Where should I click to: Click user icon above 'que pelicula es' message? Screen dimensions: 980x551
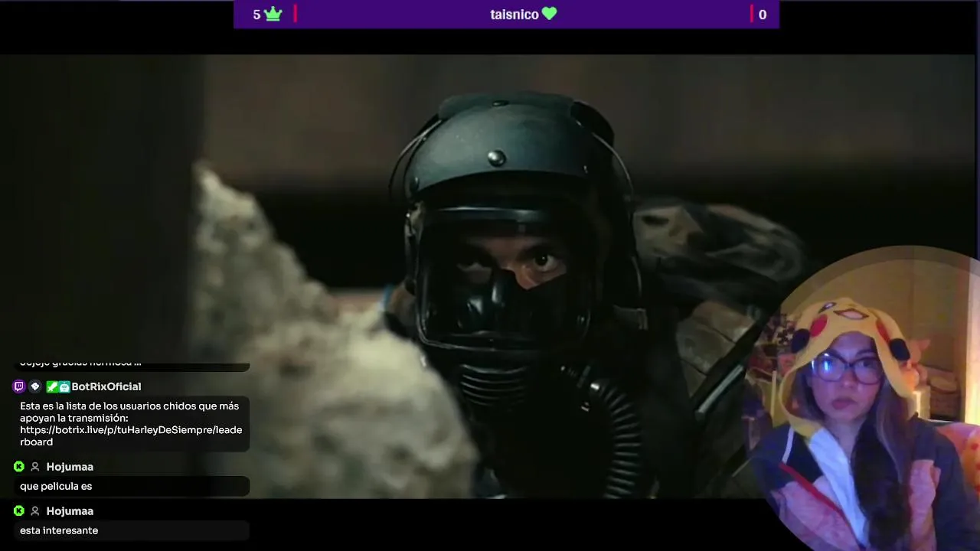coord(34,467)
